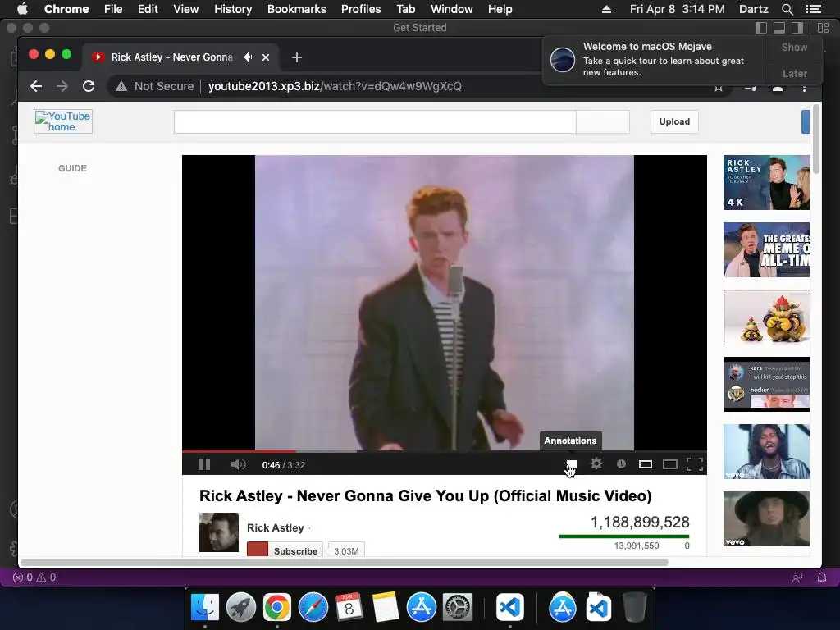Click the 1,188,899,528 view count
This screenshot has height=630, width=840.
[x=640, y=522]
